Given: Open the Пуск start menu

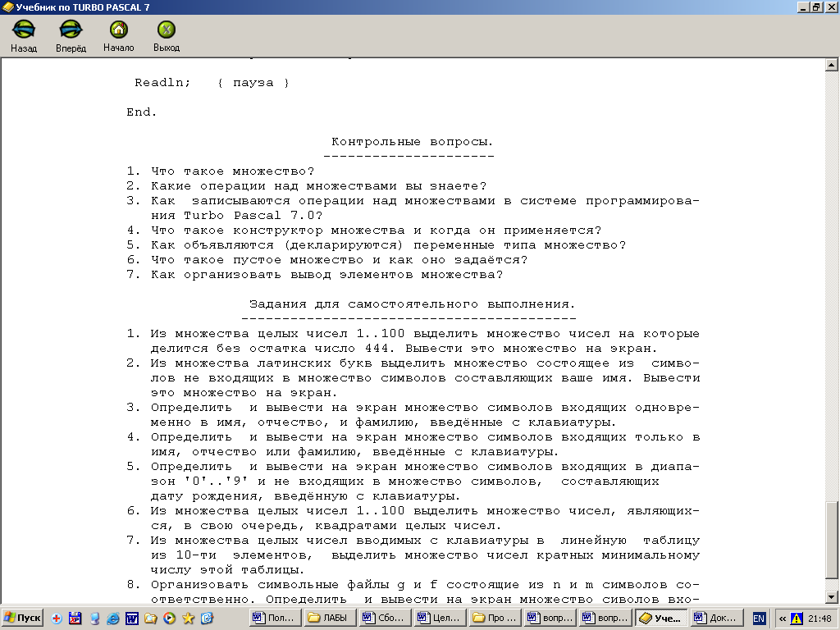Looking at the screenshot, I should click(x=22, y=618).
